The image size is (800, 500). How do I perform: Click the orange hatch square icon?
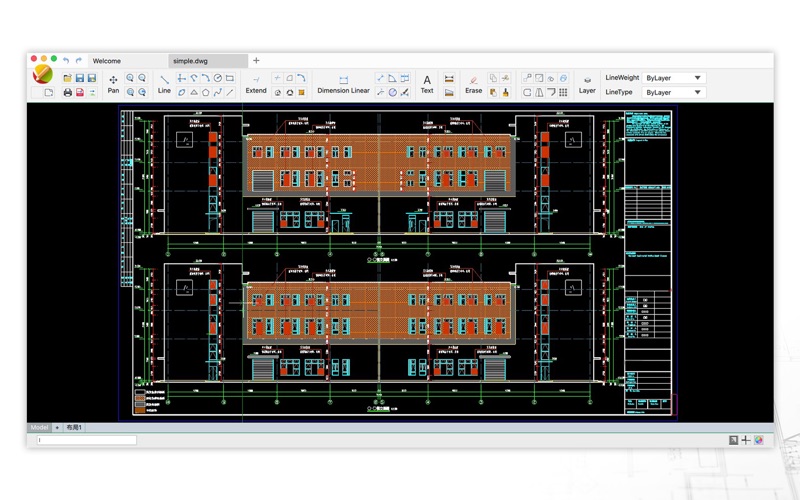(302, 92)
